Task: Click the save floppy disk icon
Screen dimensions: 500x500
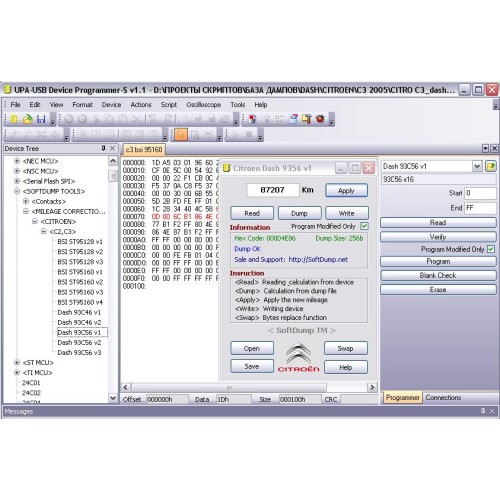Action: tap(41, 119)
